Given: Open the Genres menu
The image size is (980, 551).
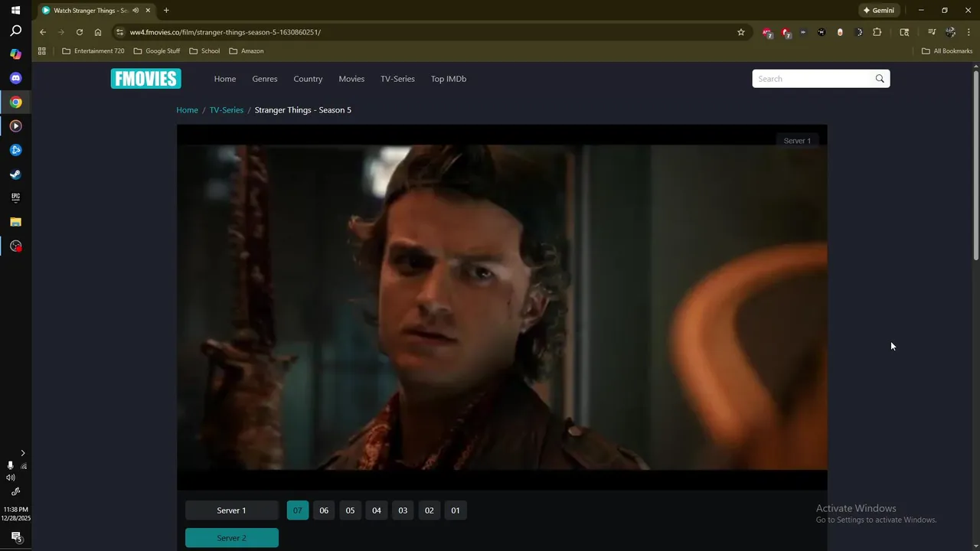Looking at the screenshot, I should pyautogui.click(x=265, y=79).
